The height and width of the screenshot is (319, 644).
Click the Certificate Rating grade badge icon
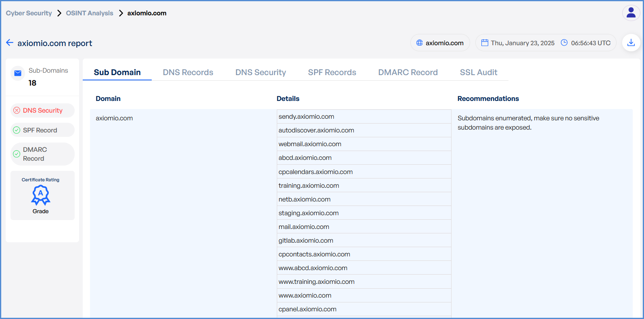pos(41,195)
